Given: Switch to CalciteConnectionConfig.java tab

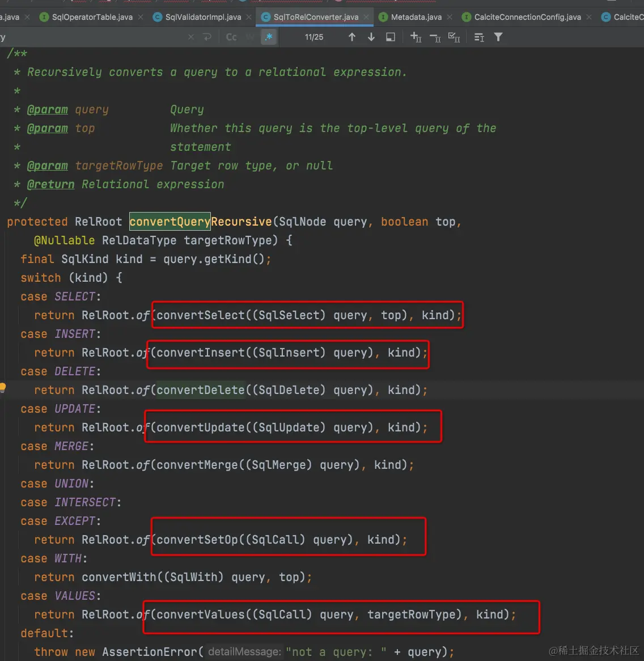Looking at the screenshot, I should coord(527,17).
